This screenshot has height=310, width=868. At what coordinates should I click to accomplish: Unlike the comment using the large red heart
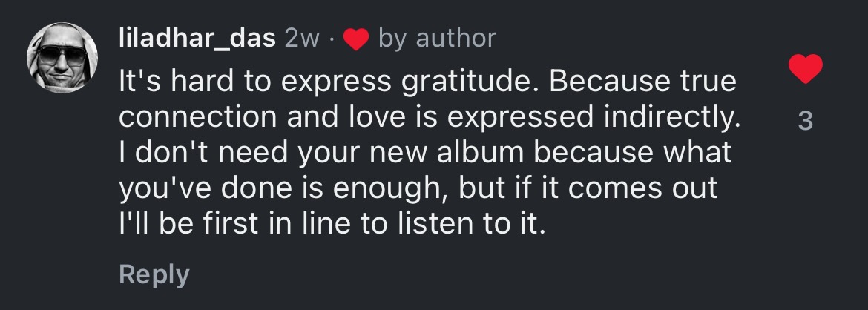[805, 70]
